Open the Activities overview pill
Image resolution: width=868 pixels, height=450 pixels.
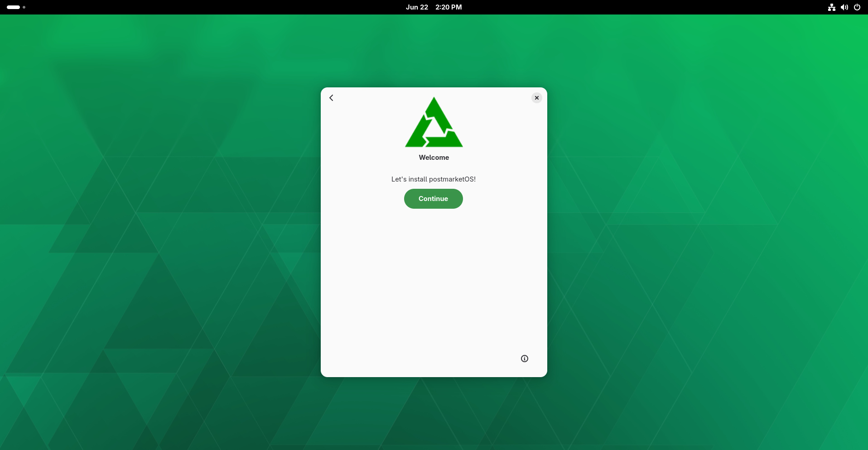(x=16, y=7)
